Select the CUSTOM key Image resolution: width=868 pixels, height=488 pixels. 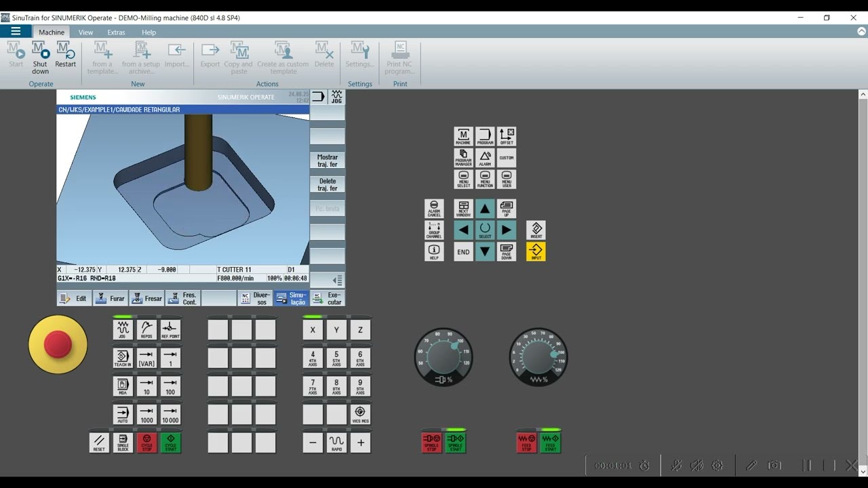[x=507, y=158]
